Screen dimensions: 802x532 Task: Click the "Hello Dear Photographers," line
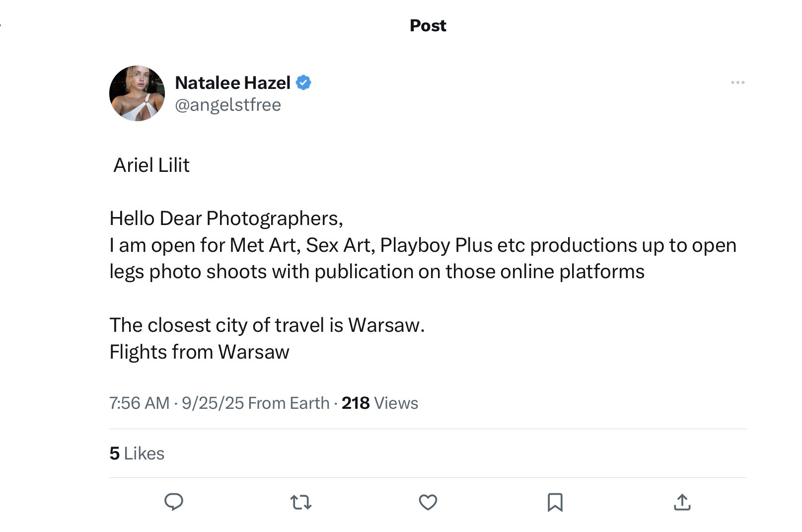click(x=226, y=218)
